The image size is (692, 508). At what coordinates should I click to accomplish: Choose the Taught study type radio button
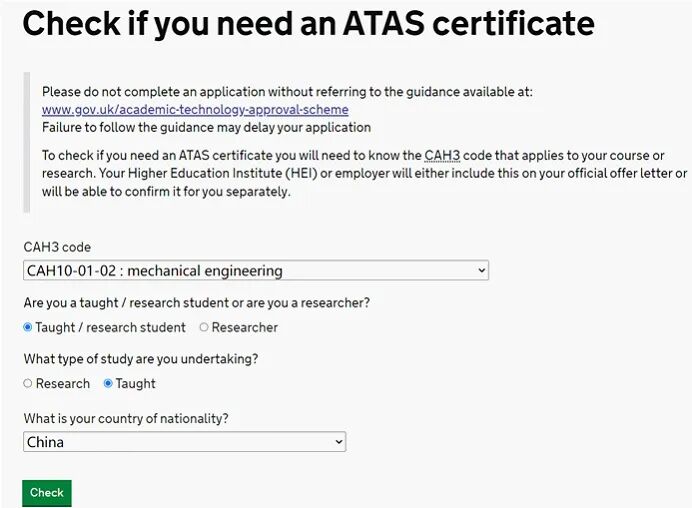[108, 383]
